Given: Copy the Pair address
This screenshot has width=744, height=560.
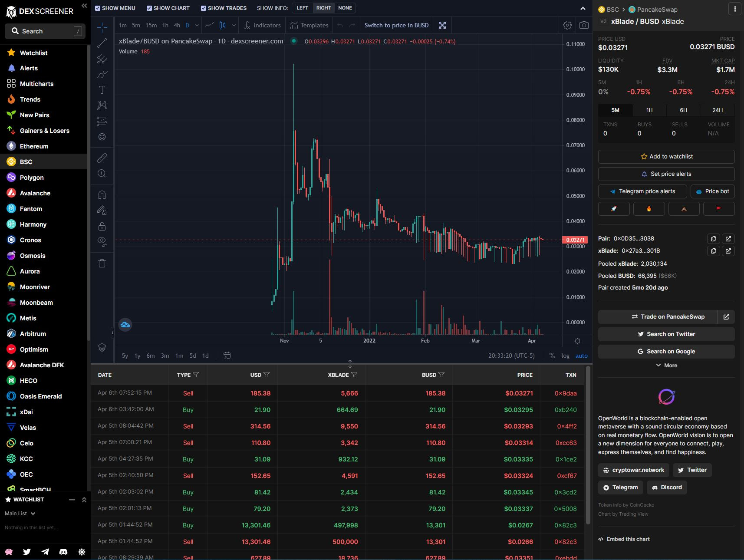Looking at the screenshot, I should (713, 239).
